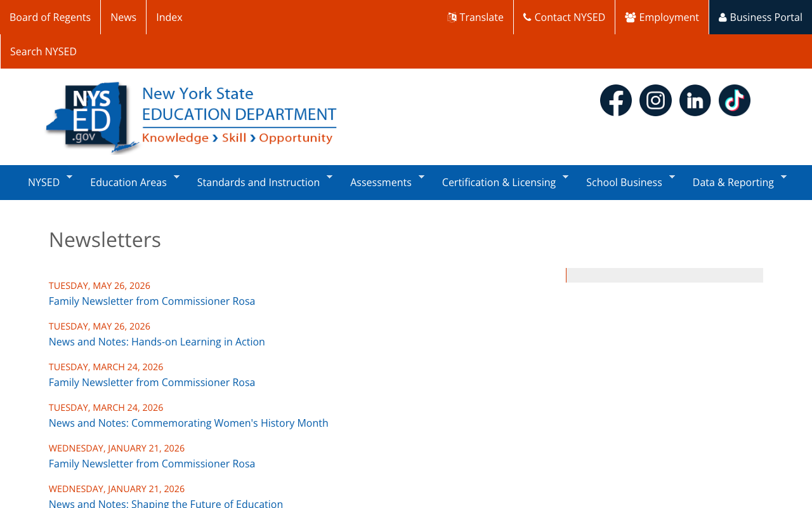Click the NYSED.gov logo image

(x=93, y=118)
